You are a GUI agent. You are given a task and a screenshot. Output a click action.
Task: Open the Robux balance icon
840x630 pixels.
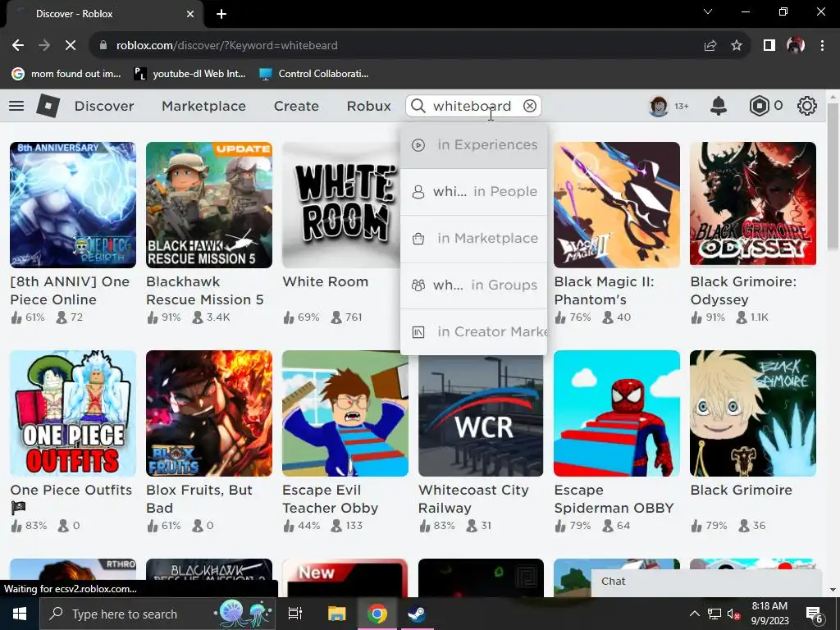(x=759, y=106)
